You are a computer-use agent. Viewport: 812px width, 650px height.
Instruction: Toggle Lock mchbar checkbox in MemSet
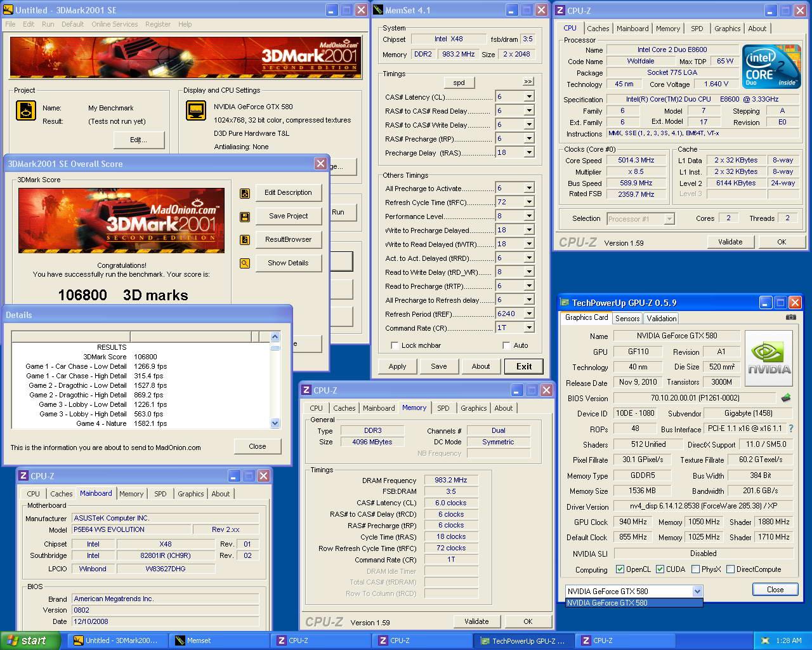(395, 345)
